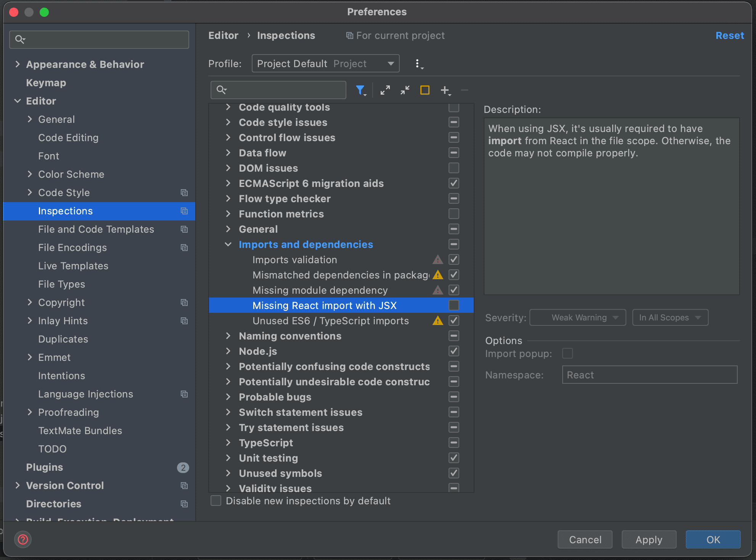Expand the Appearance & Behavior section
The width and height of the screenshot is (756, 560).
click(18, 64)
